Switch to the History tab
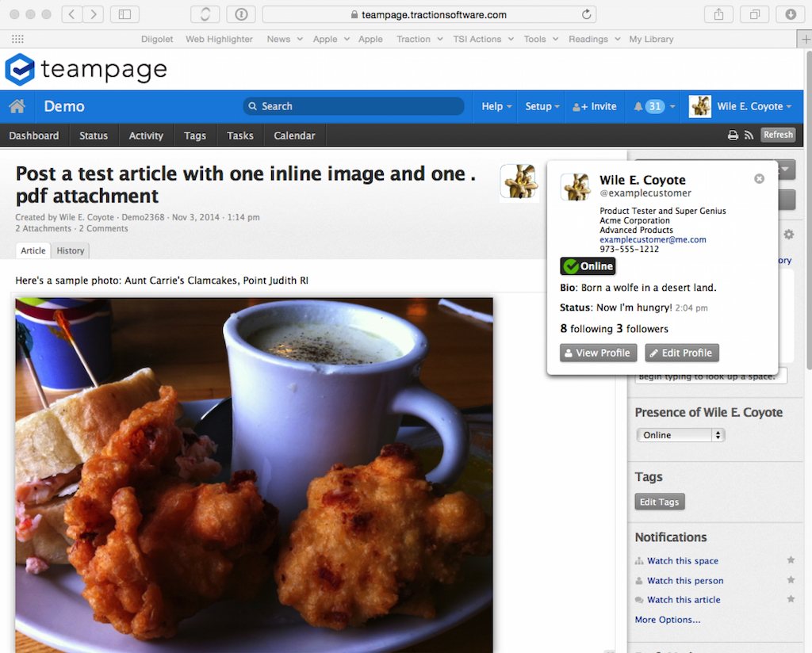 pos(71,250)
